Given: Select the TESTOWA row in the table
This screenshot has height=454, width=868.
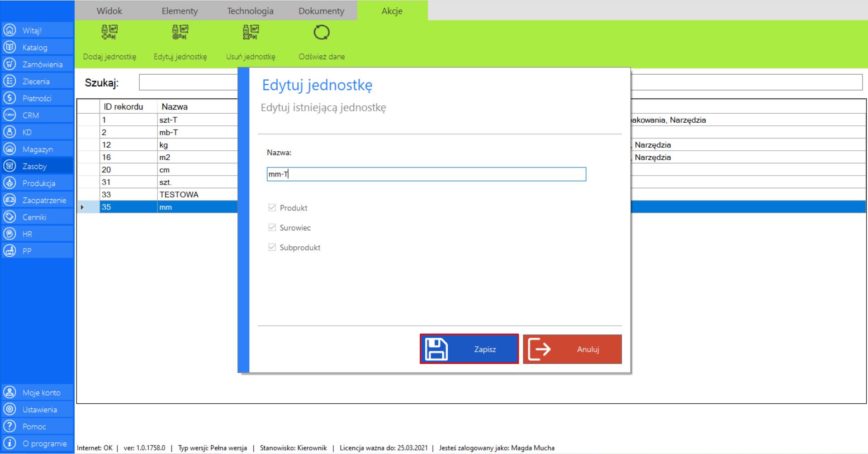Looking at the screenshot, I should tap(179, 195).
